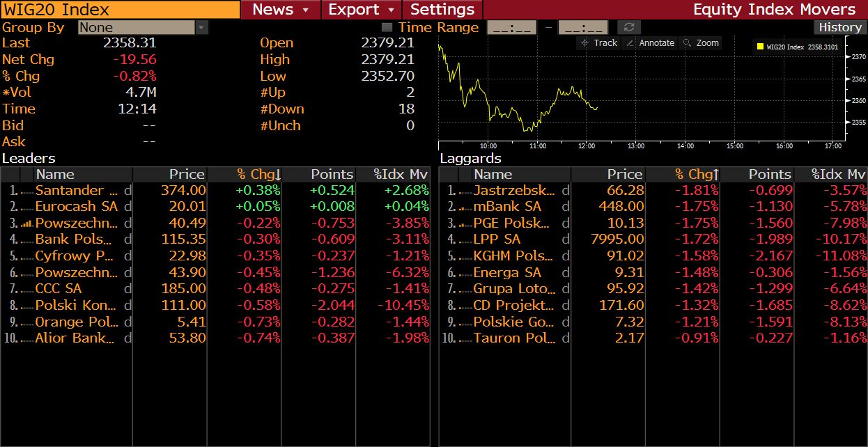Sort Laggards by Points column header
The height and width of the screenshot is (447, 868).
(769, 174)
